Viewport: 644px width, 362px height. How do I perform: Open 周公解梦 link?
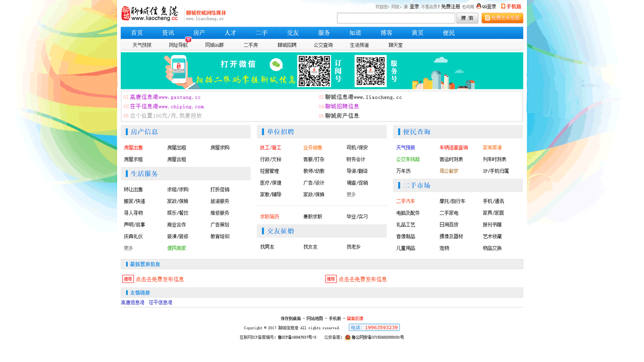coord(449,171)
